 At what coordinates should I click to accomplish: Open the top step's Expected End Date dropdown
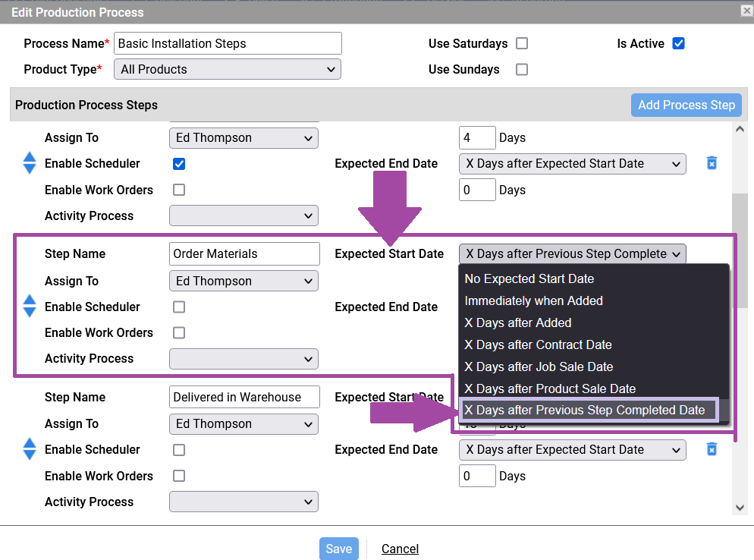tap(572, 164)
